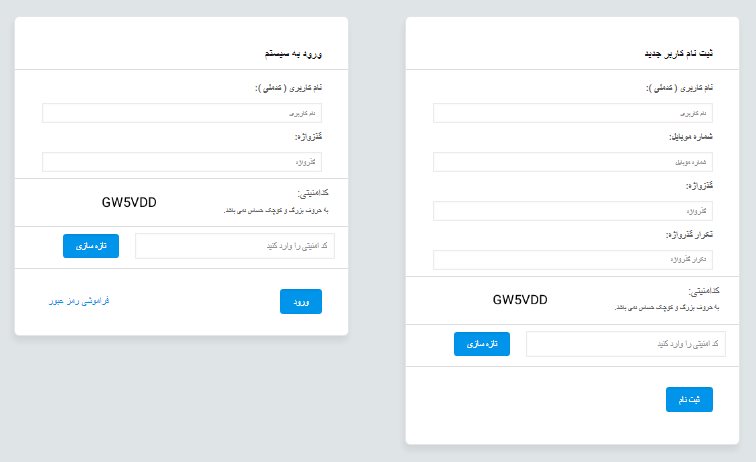Click the تکرار گذرواژه label in registration form
The image size is (756, 462).
[689, 235]
